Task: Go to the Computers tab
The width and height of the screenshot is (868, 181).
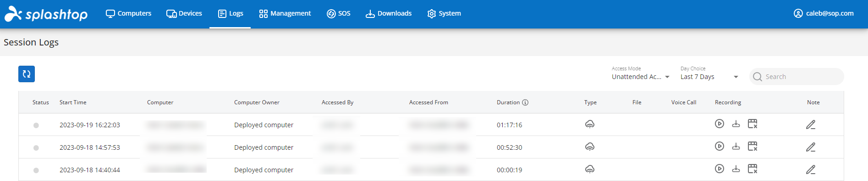Action: tap(128, 13)
